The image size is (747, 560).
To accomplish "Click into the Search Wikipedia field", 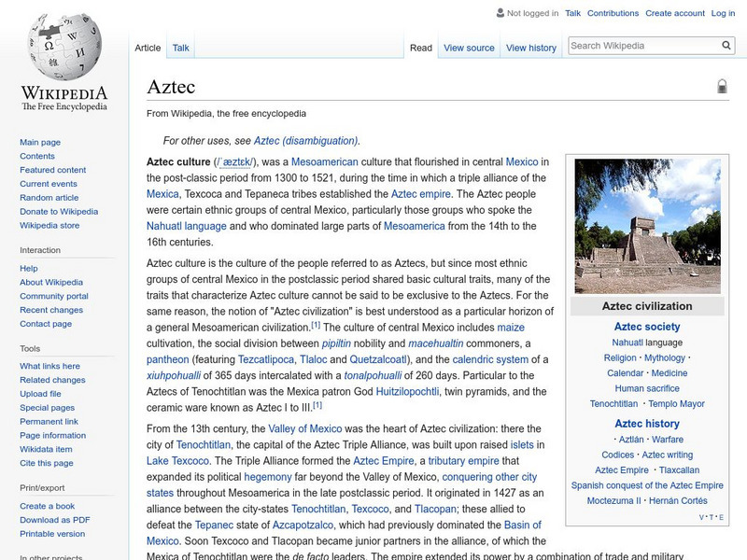I will click(642, 46).
